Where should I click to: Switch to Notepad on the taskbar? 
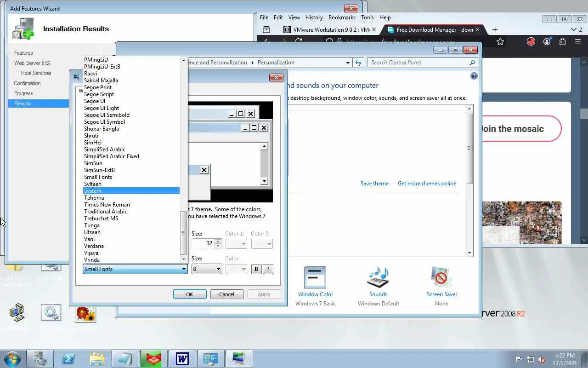coord(125,359)
